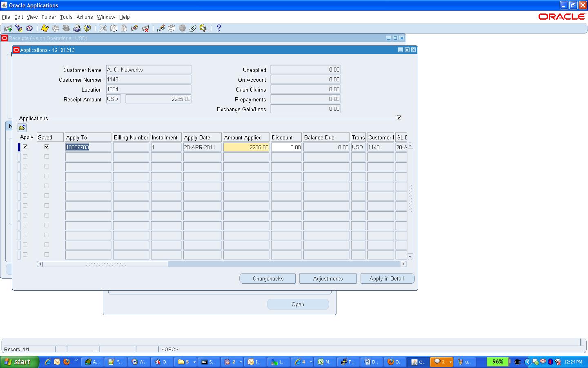Click the Find flashlight icon
588x368 pixels.
19,28
